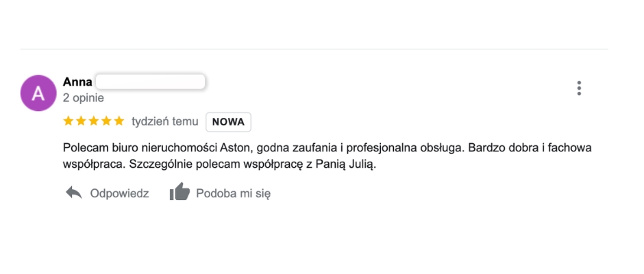Click the thumbs-up like icon
The width and height of the screenshot is (644, 274).
tap(179, 192)
